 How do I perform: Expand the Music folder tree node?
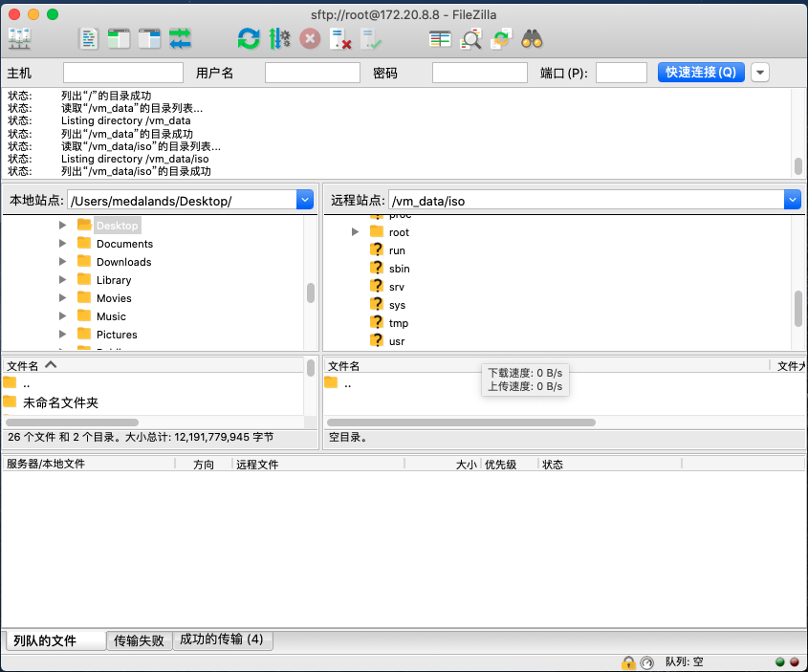pos(62,315)
